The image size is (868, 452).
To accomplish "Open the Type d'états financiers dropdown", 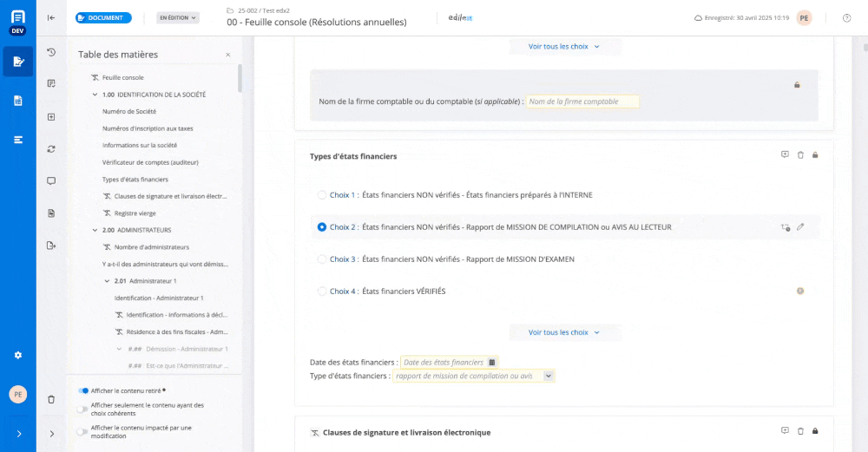I will click(x=548, y=376).
